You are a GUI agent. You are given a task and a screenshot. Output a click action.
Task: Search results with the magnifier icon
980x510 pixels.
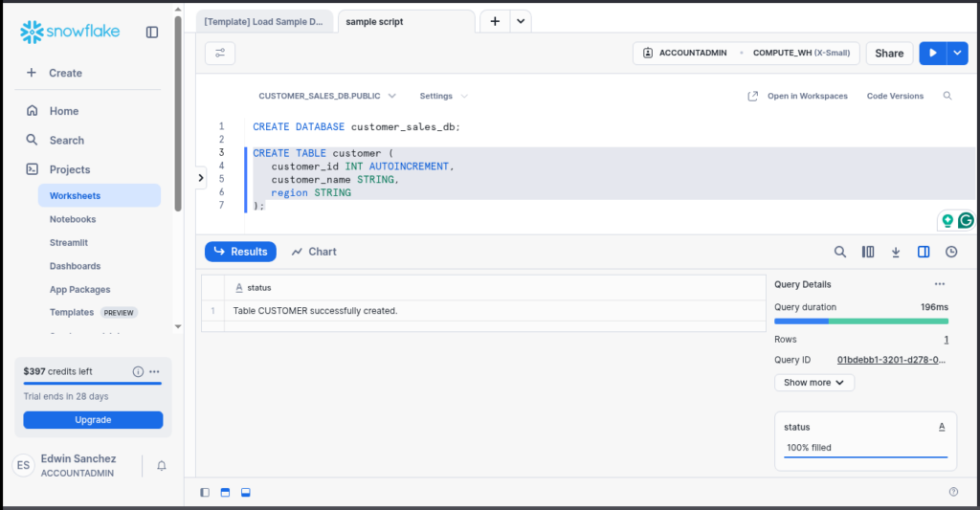coord(840,252)
